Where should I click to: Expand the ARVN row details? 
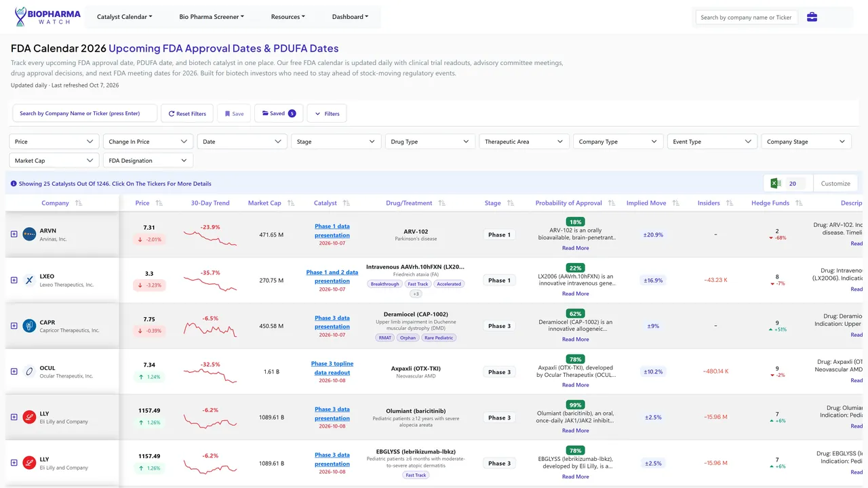[x=14, y=235]
